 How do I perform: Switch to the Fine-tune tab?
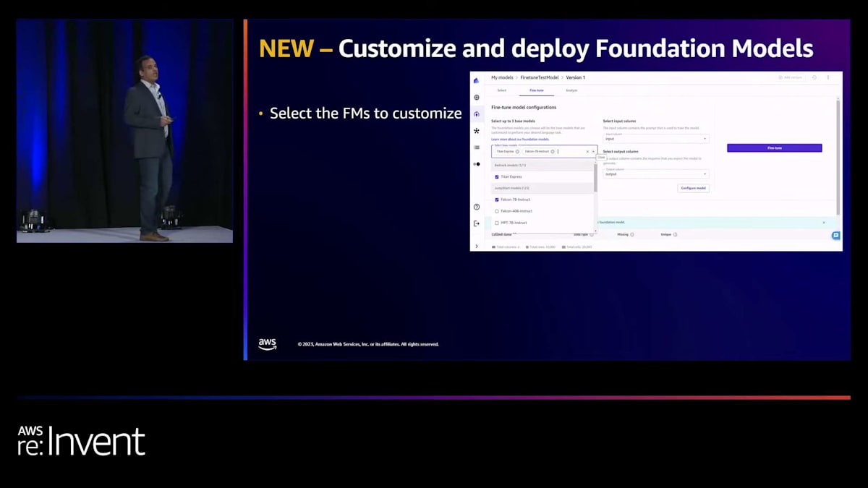537,90
